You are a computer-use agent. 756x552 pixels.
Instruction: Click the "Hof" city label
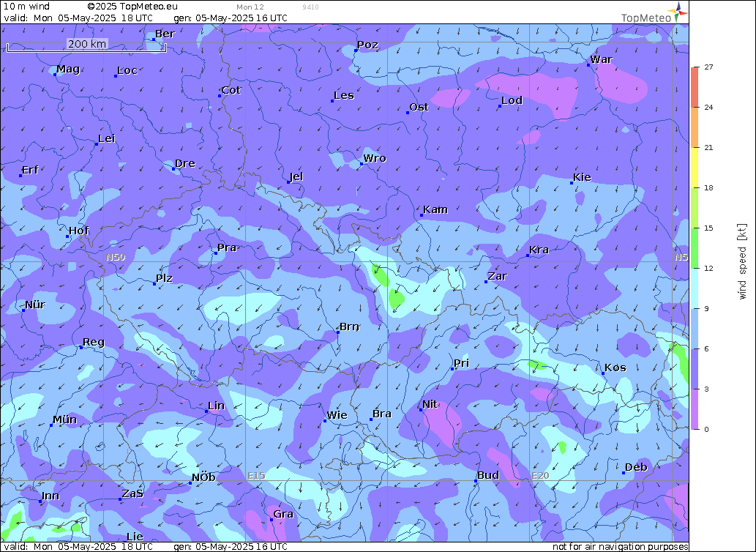click(79, 231)
